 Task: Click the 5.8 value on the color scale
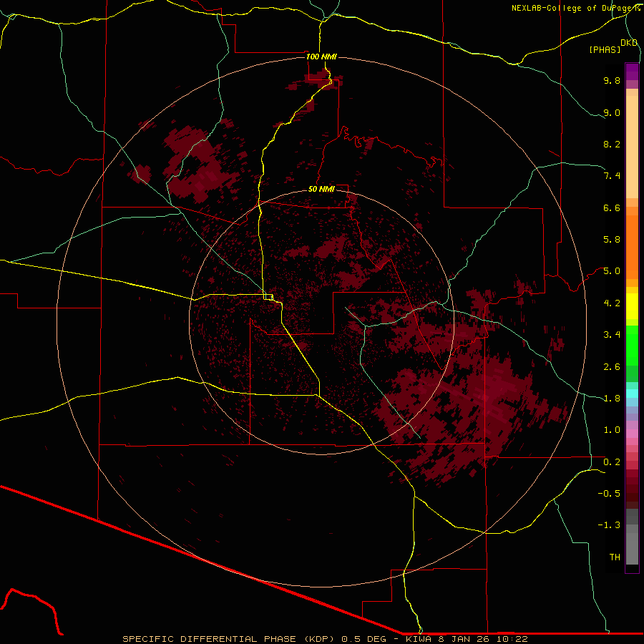(x=612, y=240)
